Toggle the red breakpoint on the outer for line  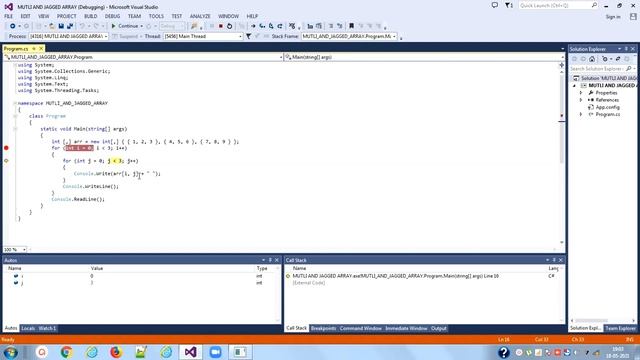[6, 148]
